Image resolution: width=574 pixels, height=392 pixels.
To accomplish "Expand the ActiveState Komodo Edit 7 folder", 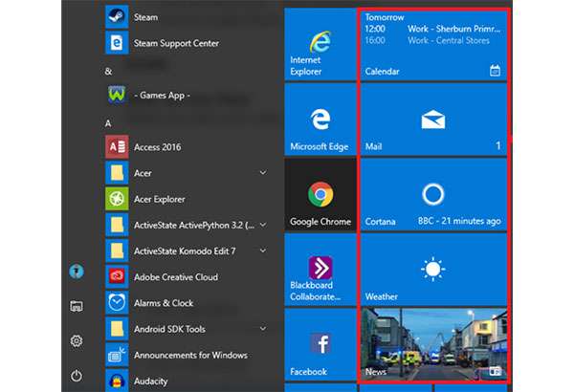I will [x=262, y=250].
